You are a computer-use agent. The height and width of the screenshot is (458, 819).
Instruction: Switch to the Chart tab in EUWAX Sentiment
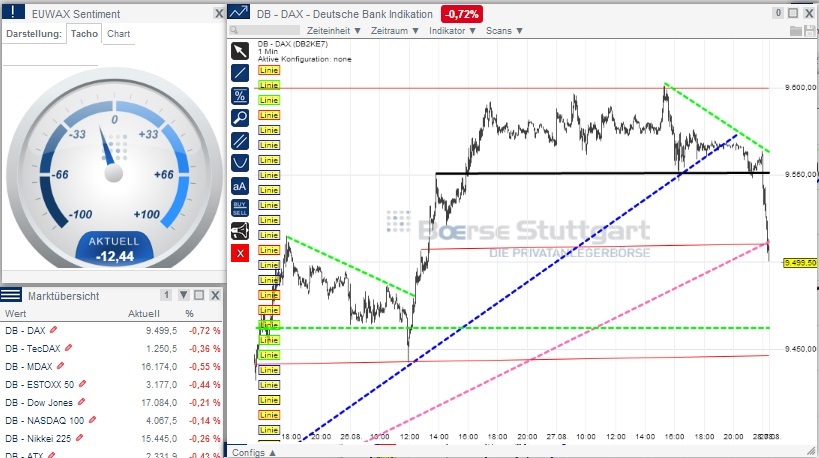119,33
